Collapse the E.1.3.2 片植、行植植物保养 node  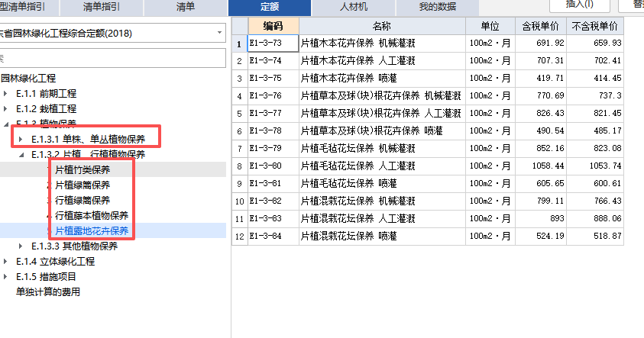pyautogui.click(x=21, y=155)
